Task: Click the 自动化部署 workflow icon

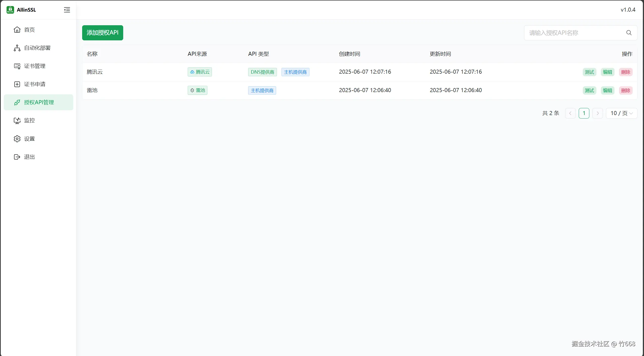Action: click(17, 48)
